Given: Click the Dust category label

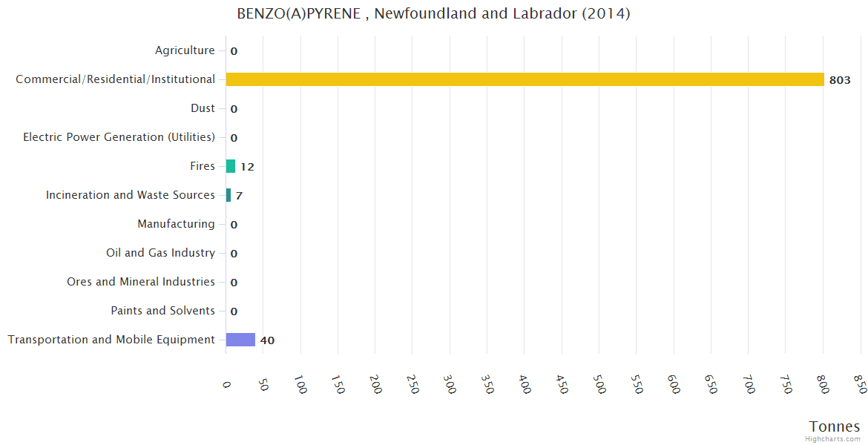Looking at the screenshot, I should pyautogui.click(x=203, y=108).
